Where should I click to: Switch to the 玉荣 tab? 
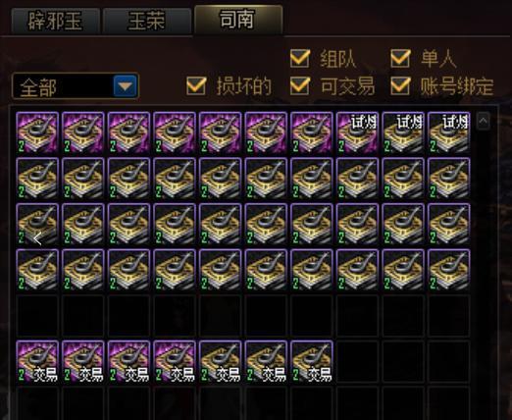tap(147, 21)
